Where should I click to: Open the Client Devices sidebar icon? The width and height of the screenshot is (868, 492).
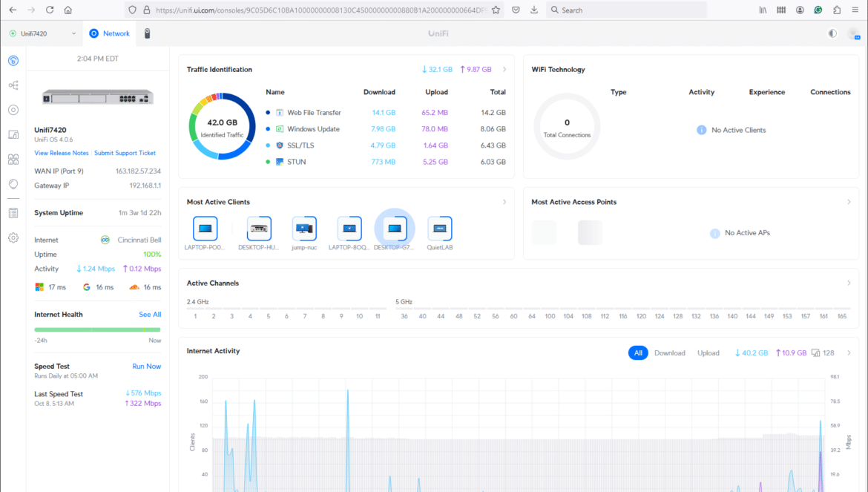point(13,134)
